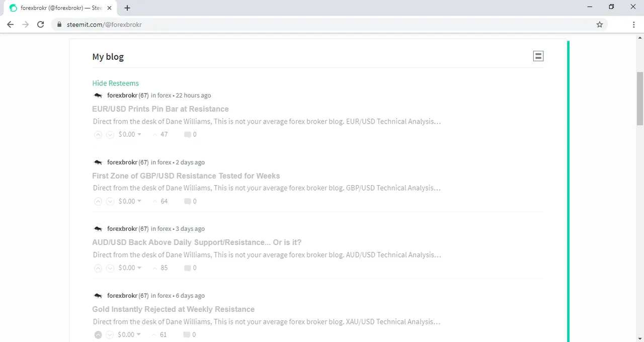Show the 85 voters list
Image resolution: width=644 pixels, height=342 pixels.
[x=160, y=268]
